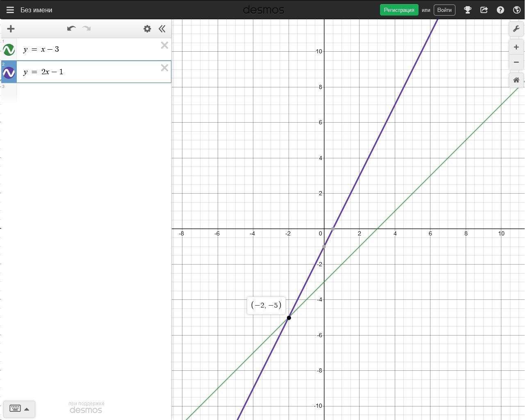Screen dimensions: 528x420
Task: Share the graph
Action: pos(484,10)
